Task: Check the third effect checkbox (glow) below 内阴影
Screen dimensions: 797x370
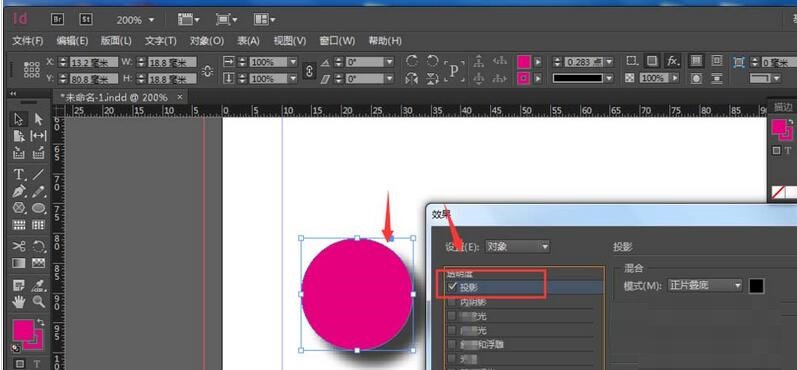Action: (452, 316)
